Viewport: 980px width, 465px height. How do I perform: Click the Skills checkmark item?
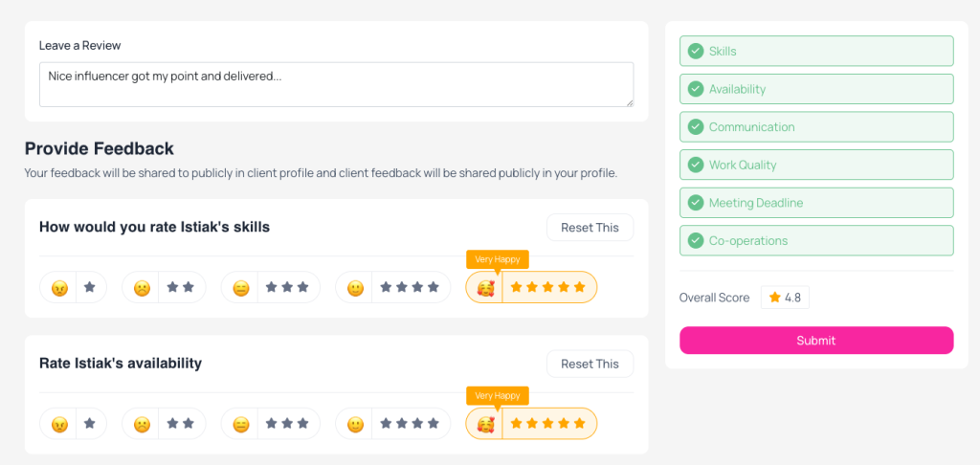[816, 52]
